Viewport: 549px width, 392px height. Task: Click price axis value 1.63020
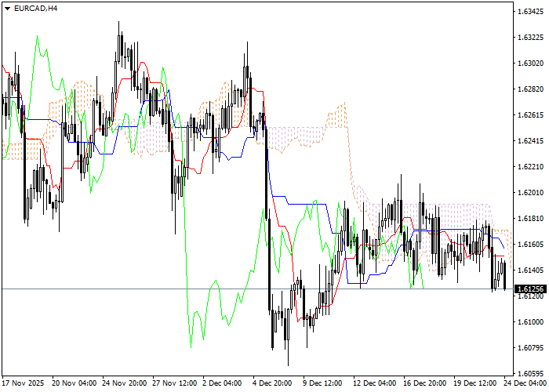click(x=531, y=64)
